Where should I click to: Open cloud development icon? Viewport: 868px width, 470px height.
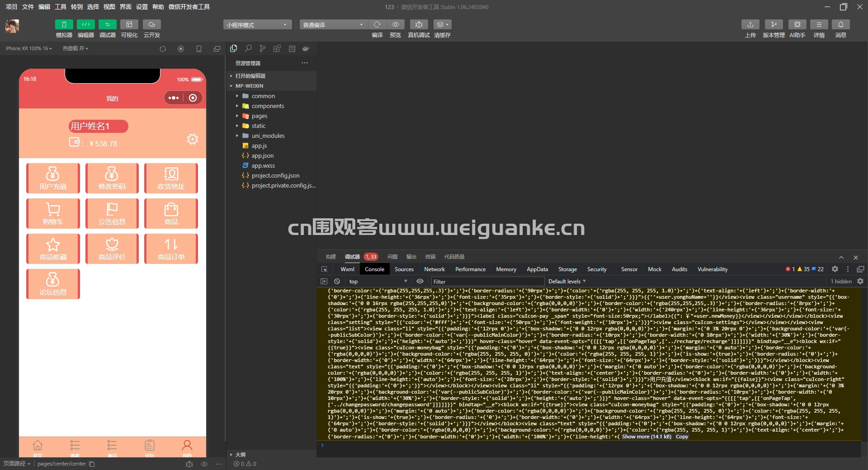click(x=152, y=24)
